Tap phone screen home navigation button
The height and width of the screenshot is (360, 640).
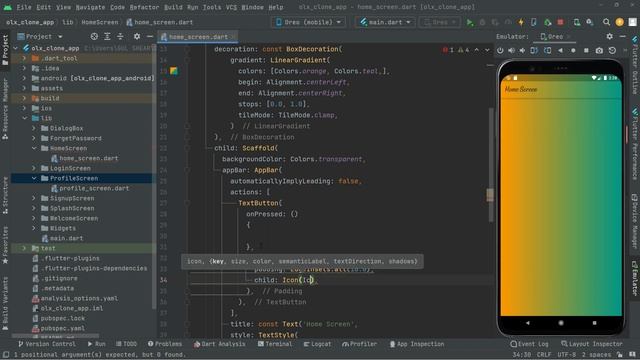click(x=561, y=322)
